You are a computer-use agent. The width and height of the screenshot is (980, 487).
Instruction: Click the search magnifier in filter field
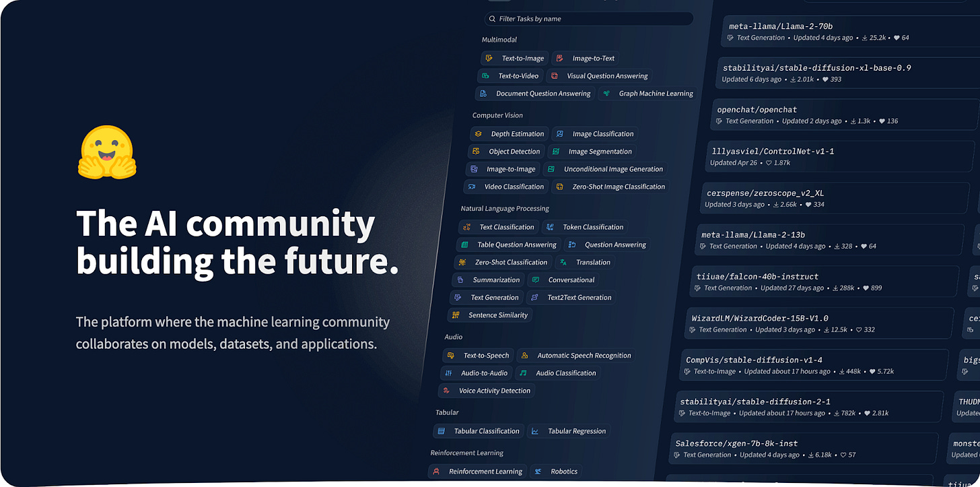pyautogui.click(x=492, y=19)
